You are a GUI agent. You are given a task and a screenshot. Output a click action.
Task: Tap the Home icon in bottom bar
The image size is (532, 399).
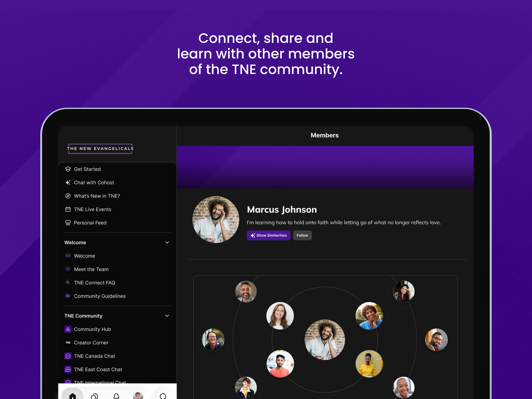73,396
